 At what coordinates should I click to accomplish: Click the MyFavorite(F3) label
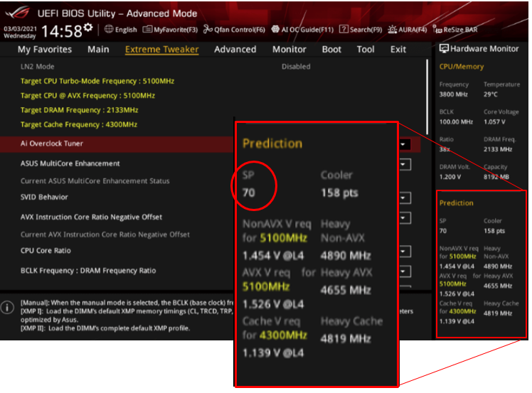click(176, 30)
